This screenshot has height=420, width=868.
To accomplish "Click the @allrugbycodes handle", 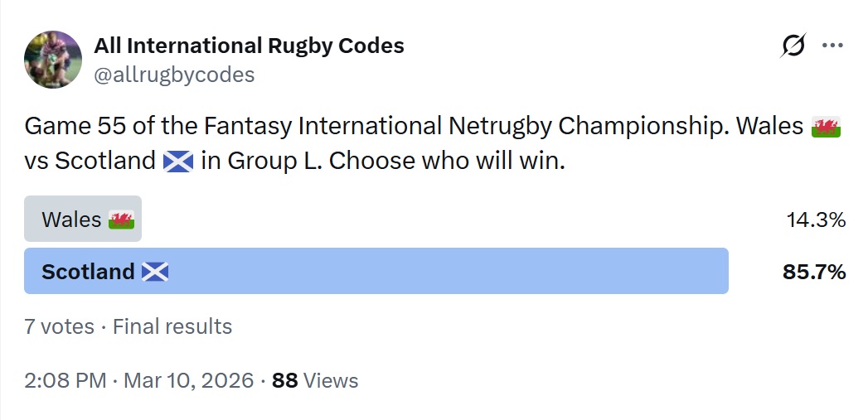I will click(x=174, y=75).
